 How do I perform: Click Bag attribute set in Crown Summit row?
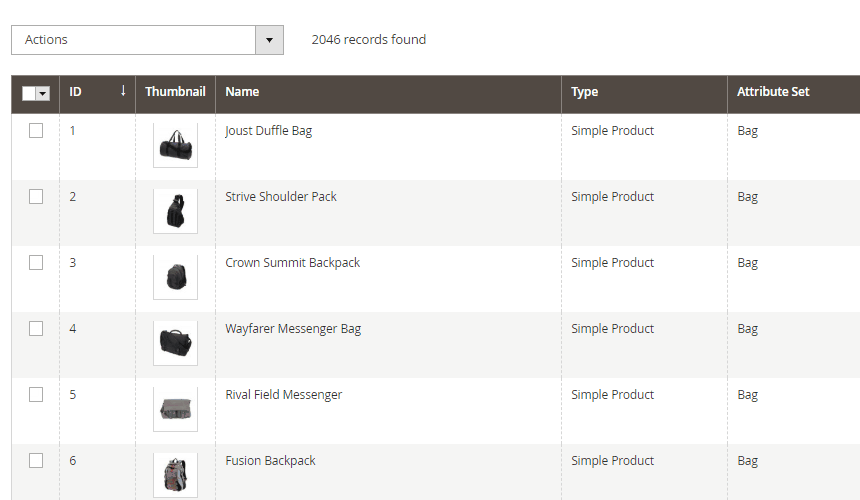(x=748, y=263)
